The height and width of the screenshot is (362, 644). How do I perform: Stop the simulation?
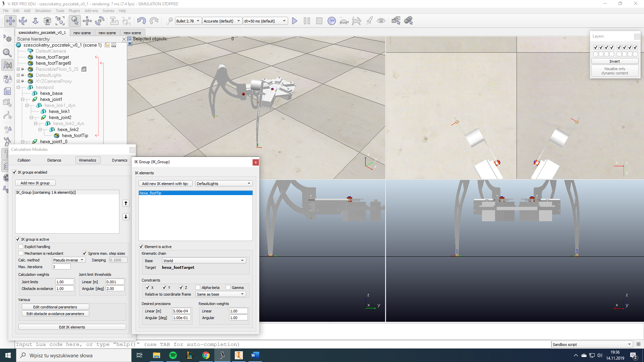coord(319,21)
